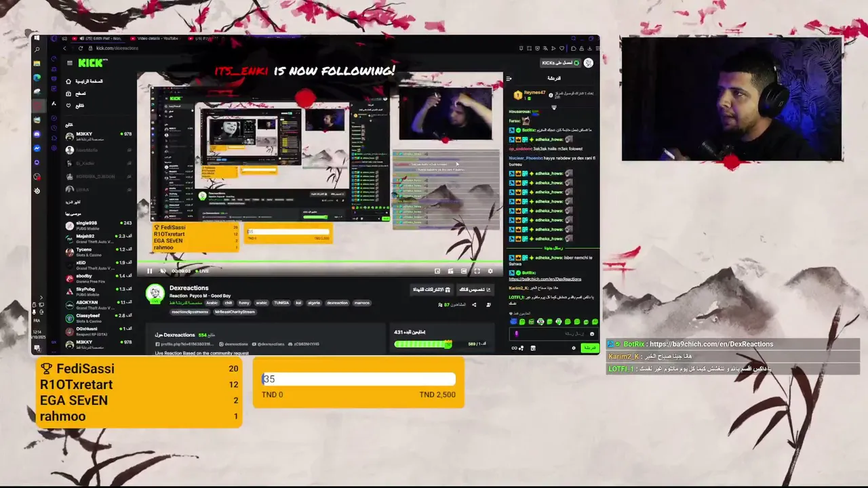Open Windows taskbar search
868x488 pixels.
[37, 50]
